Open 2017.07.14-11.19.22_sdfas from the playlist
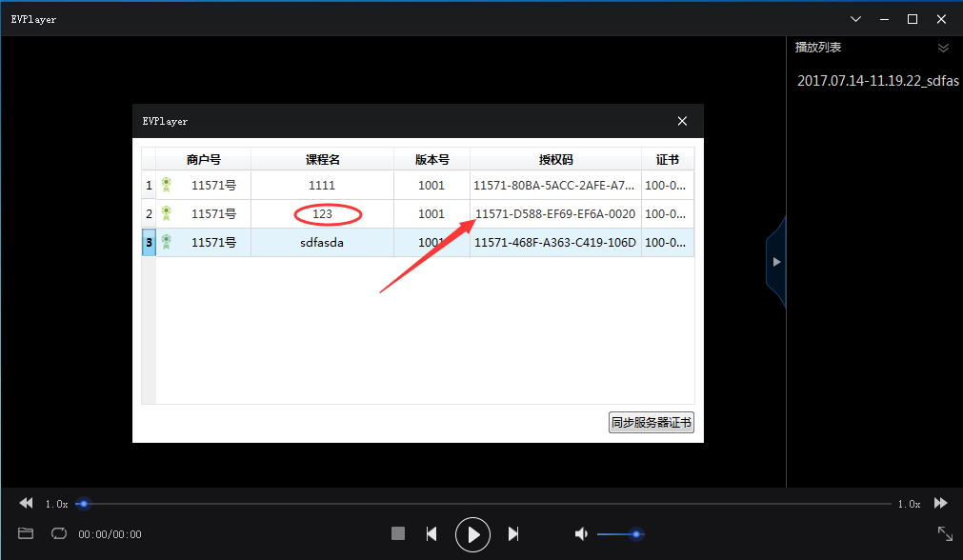The height and width of the screenshot is (560, 963). click(x=876, y=81)
